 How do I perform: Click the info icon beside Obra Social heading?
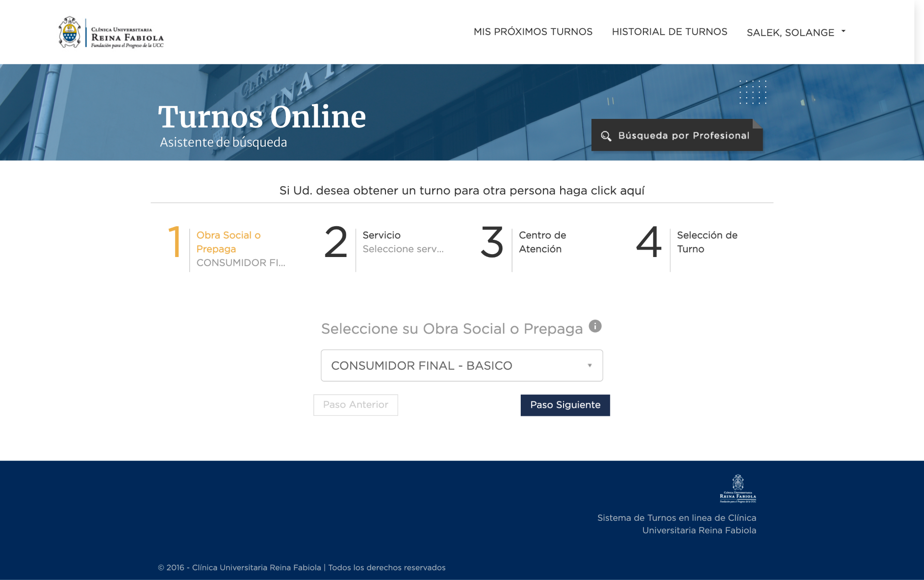click(595, 326)
